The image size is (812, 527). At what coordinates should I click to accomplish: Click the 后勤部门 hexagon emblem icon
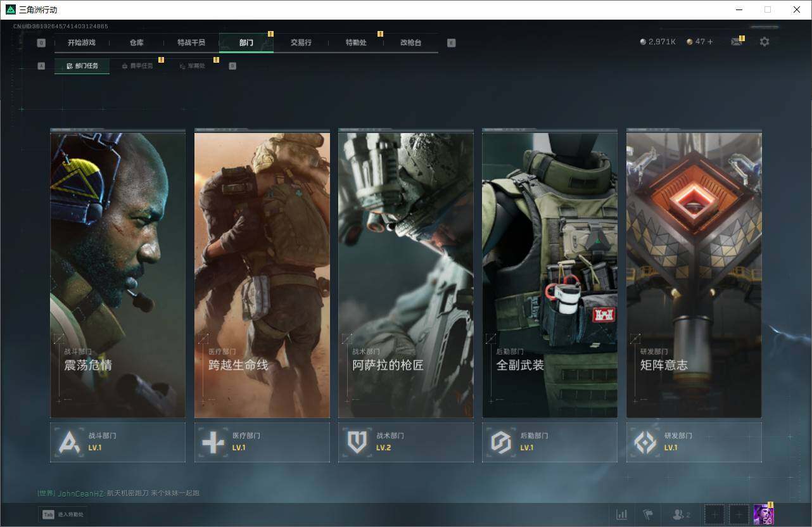[x=501, y=442]
